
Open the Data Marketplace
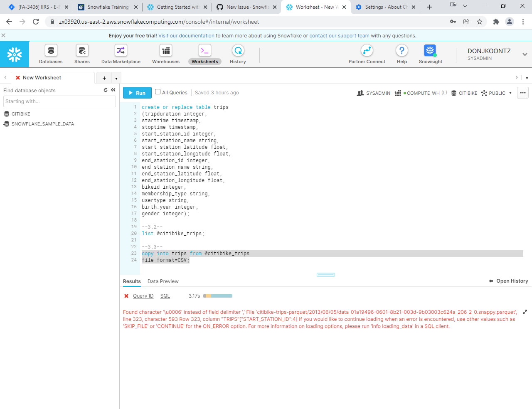pyautogui.click(x=121, y=54)
